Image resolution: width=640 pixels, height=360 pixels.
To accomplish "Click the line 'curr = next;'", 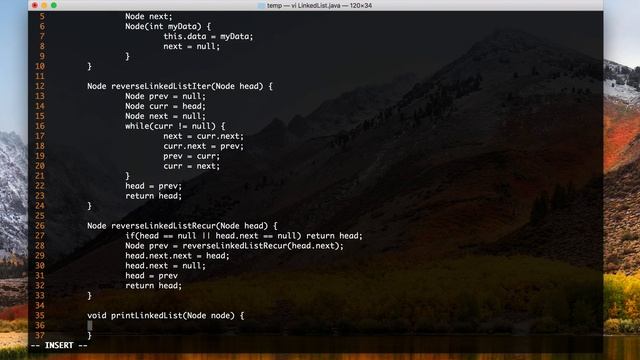I will 191,166.
